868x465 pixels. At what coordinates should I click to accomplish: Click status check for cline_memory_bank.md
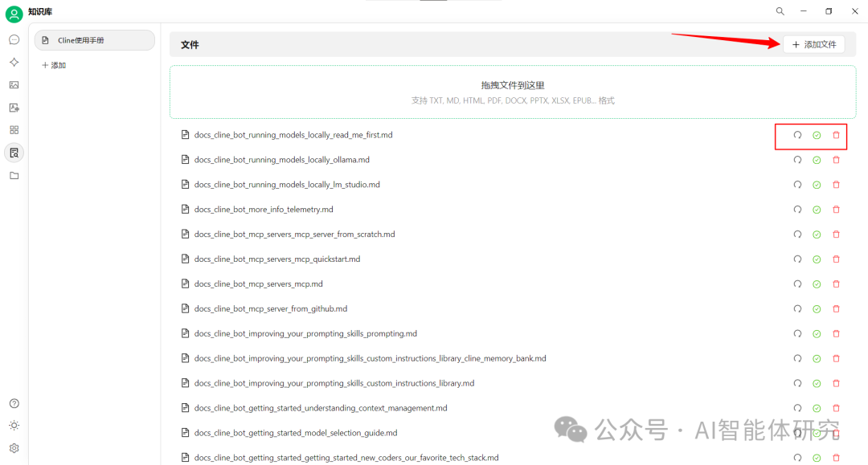[x=817, y=359]
